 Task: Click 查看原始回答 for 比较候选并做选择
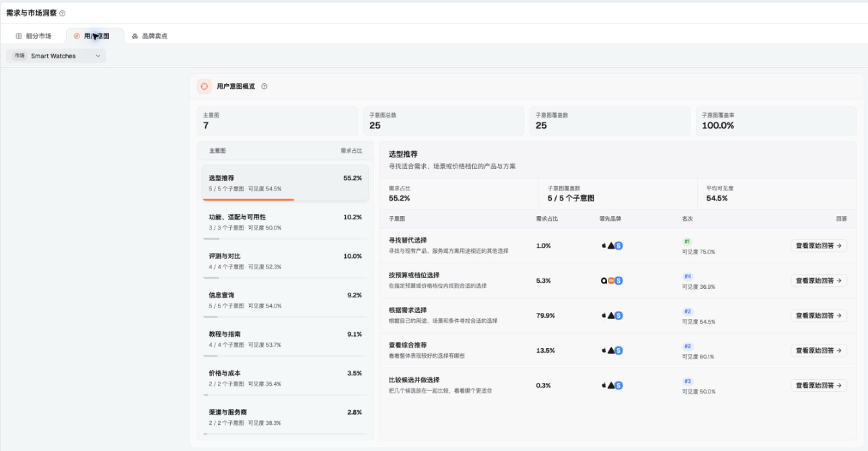click(819, 386)
